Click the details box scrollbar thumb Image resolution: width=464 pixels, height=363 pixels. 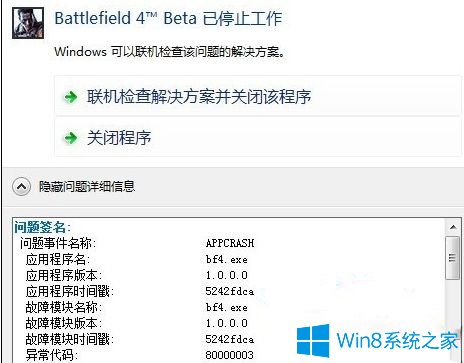453,258
